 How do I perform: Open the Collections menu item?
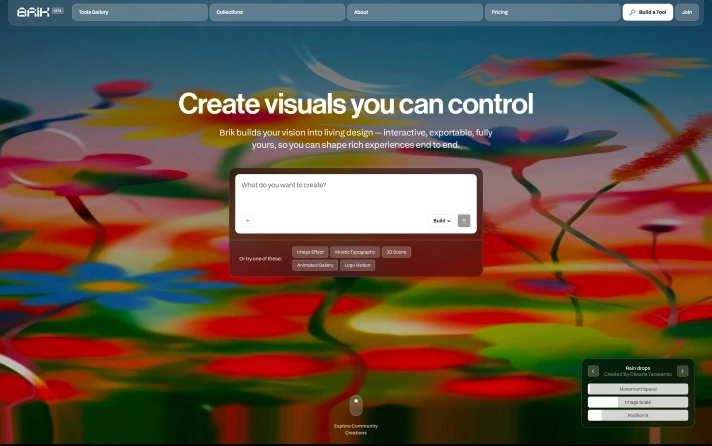tap(277, 12)
